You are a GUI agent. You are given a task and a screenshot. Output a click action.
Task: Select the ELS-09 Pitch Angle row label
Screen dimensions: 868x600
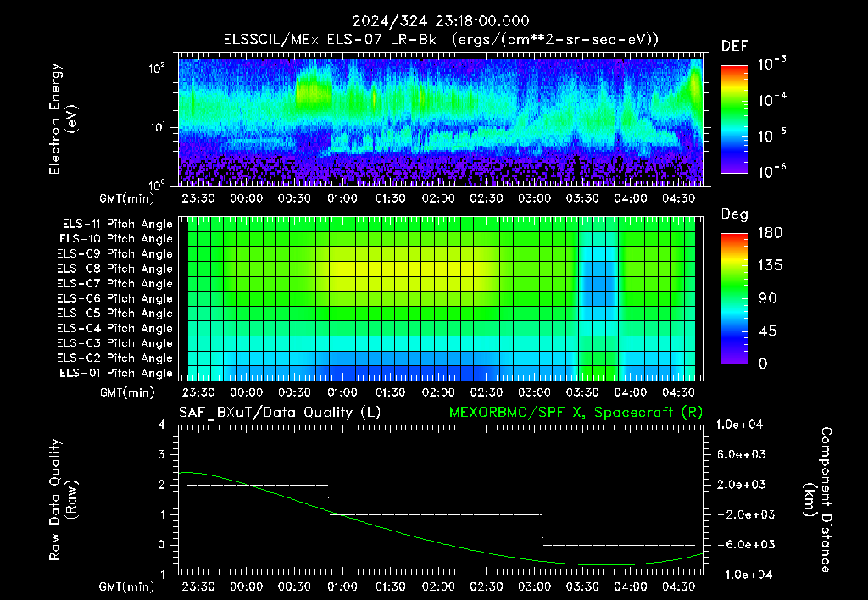114,254
